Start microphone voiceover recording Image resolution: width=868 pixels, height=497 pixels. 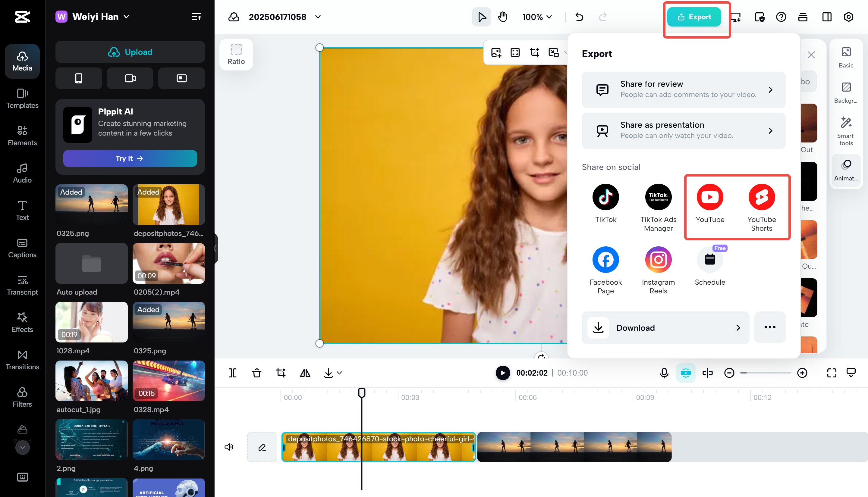(664, 373)
